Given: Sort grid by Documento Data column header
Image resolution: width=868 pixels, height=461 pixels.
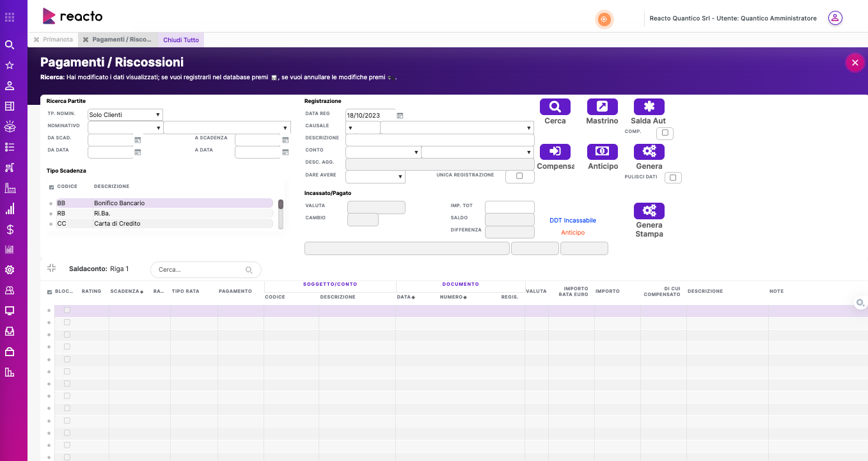Looking at the screenshot, I should click(406, 297).
